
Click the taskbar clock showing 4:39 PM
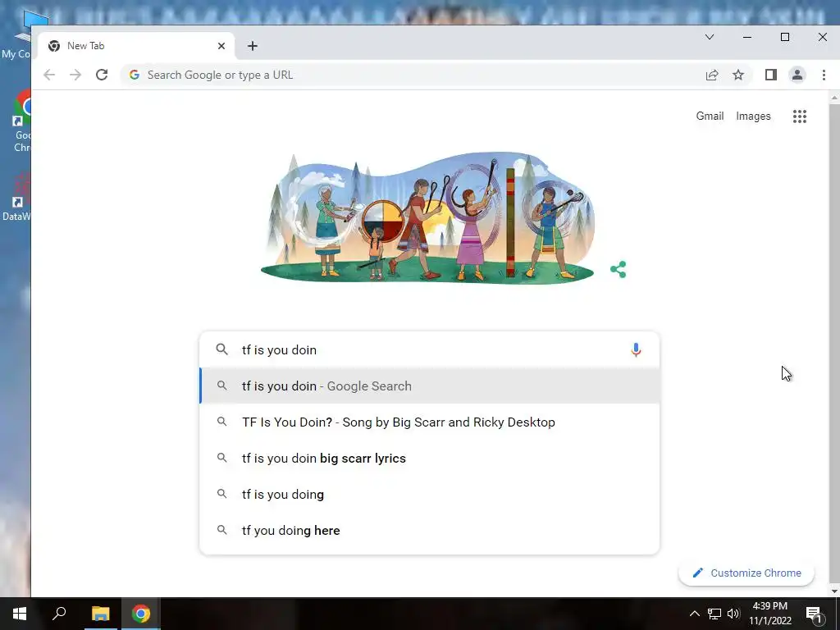[x=769, y=614]
